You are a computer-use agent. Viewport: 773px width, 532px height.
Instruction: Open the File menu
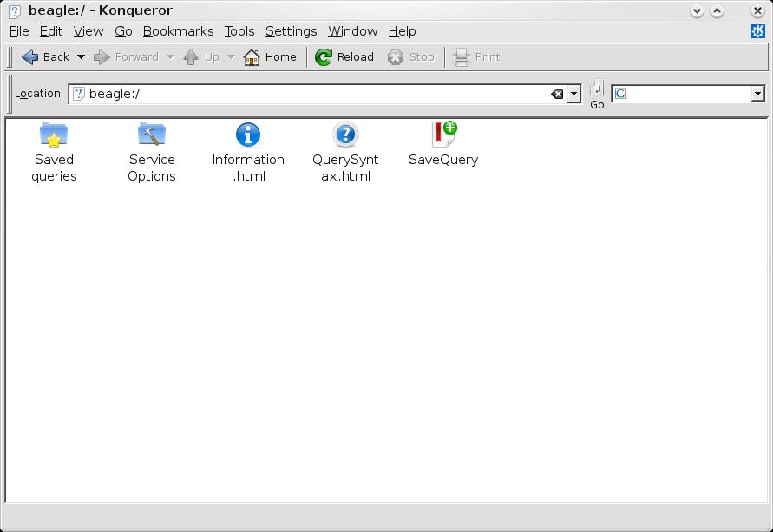[19, 31]
